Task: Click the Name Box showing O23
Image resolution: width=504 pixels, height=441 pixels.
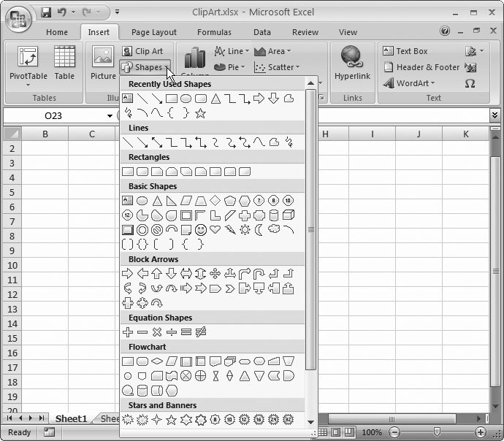Action: tap(53, 115)
